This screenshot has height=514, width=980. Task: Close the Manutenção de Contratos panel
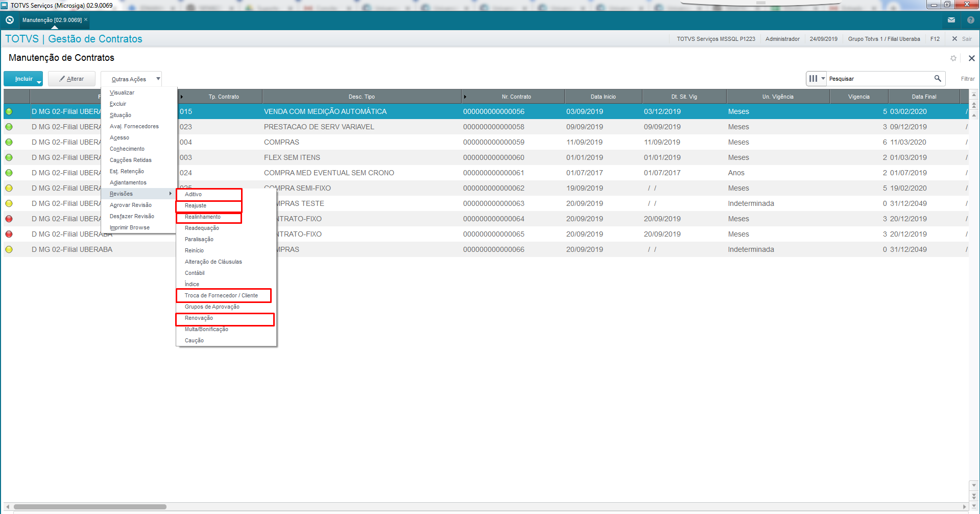coord(971,58)
